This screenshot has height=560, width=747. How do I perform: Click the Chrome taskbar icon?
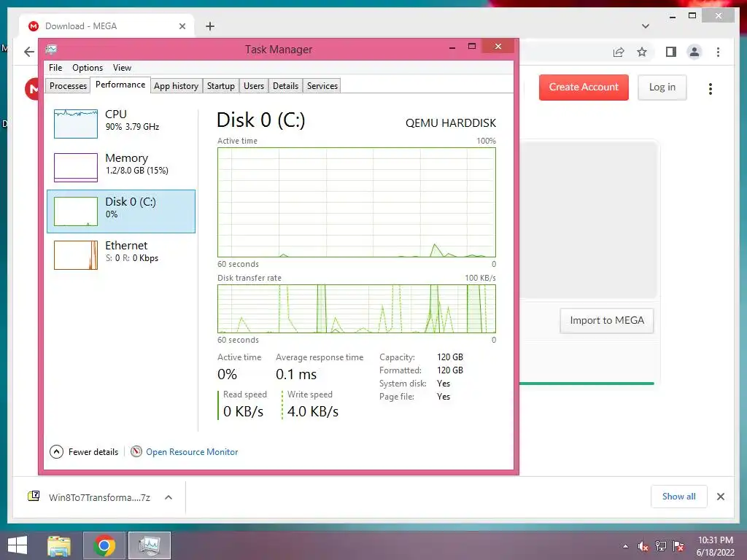(104, 545)
